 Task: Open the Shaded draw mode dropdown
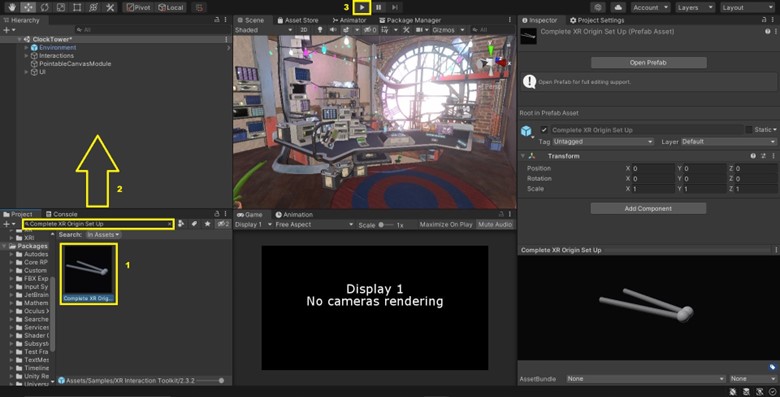pos(264,30)
